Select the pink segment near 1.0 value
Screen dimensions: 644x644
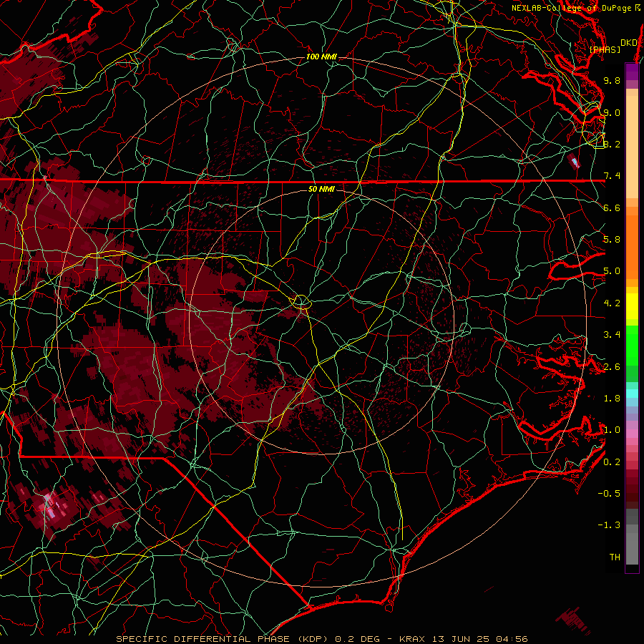632,434
